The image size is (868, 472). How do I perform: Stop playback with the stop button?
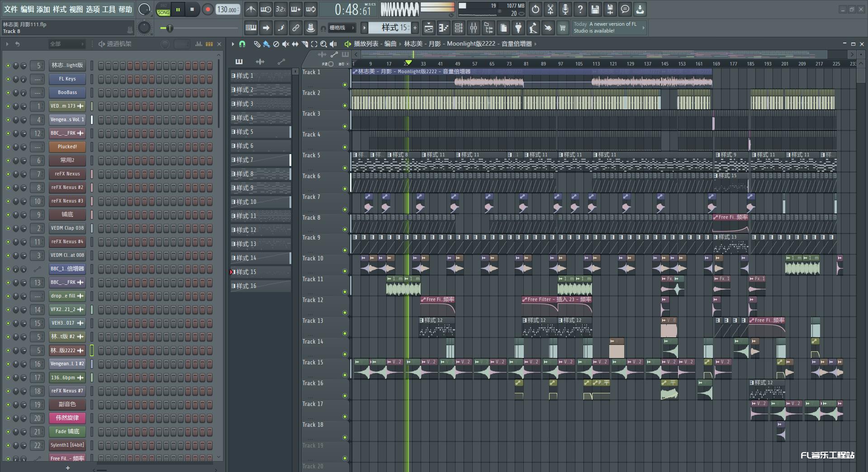click(x=192, y=9)
